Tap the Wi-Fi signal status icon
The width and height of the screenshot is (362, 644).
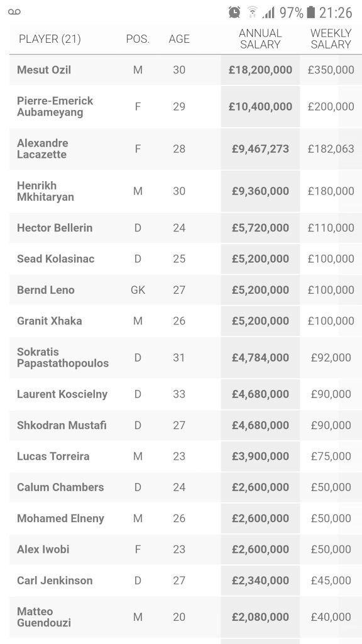click(x=252, y=13)
